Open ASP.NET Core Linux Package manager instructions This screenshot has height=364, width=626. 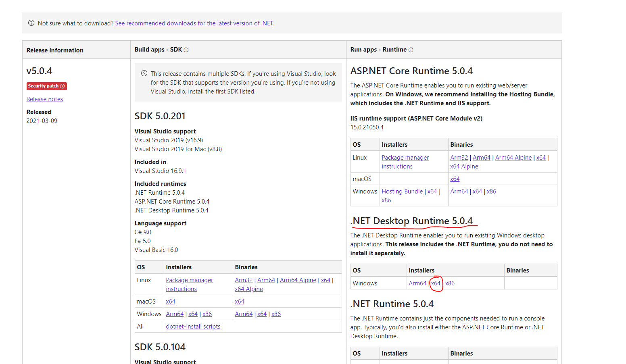[x=405, y=162]
